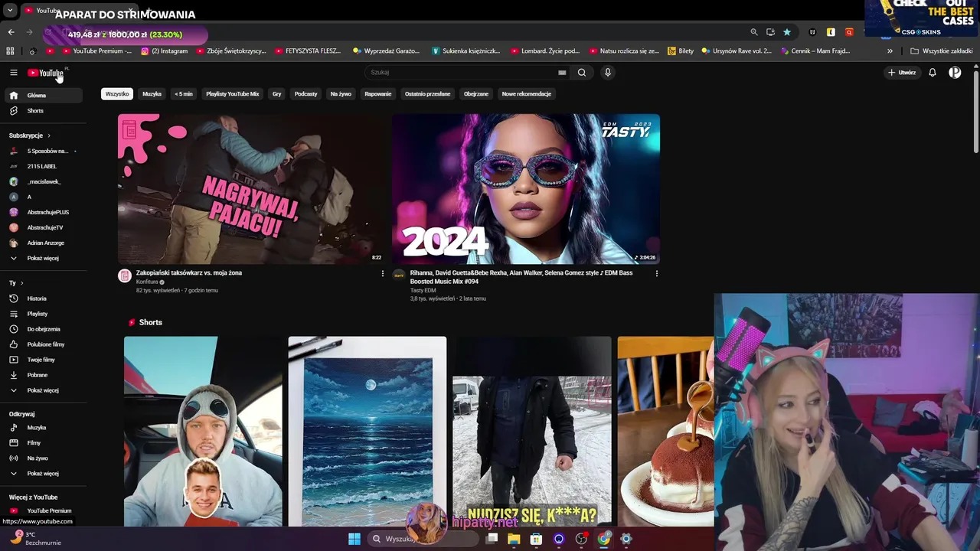Select the < 5 min filter chip
The width and height of the screenshot is (980, 551).
(184, 94)
